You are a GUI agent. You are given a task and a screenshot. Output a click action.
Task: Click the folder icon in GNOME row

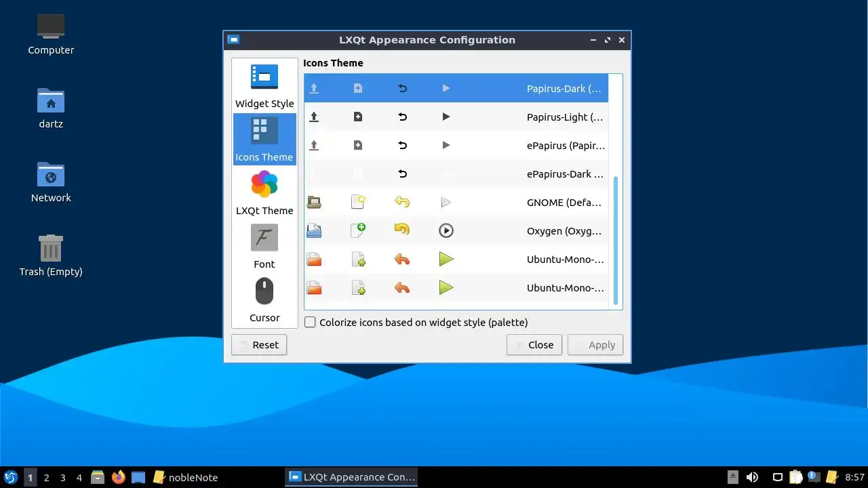314,202
